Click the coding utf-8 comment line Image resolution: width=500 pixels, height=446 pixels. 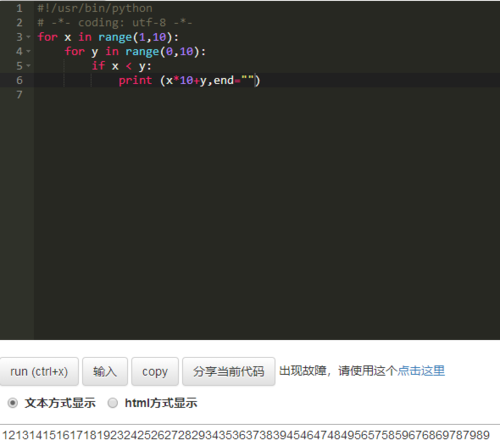coord(115,23)
